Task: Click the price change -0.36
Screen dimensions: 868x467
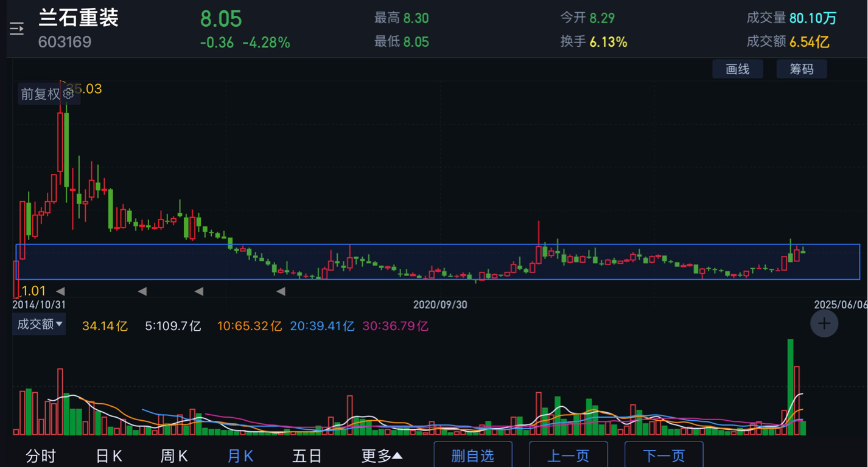Action: (217, 43)
